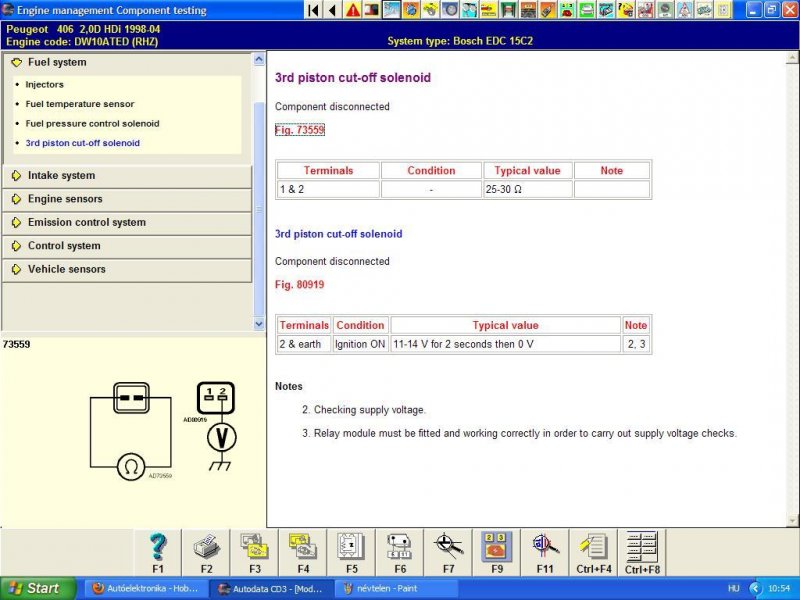Click the F7 magnifier crosshair icon

pos(448,553)
